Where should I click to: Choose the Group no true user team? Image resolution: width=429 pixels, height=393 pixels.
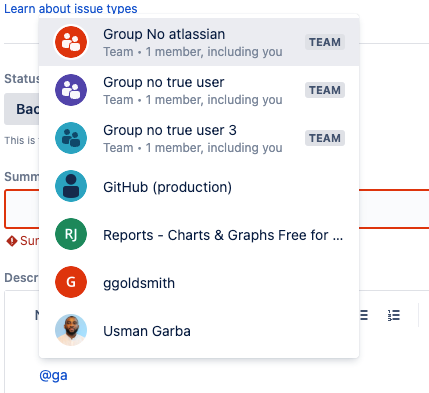point(199,90)
